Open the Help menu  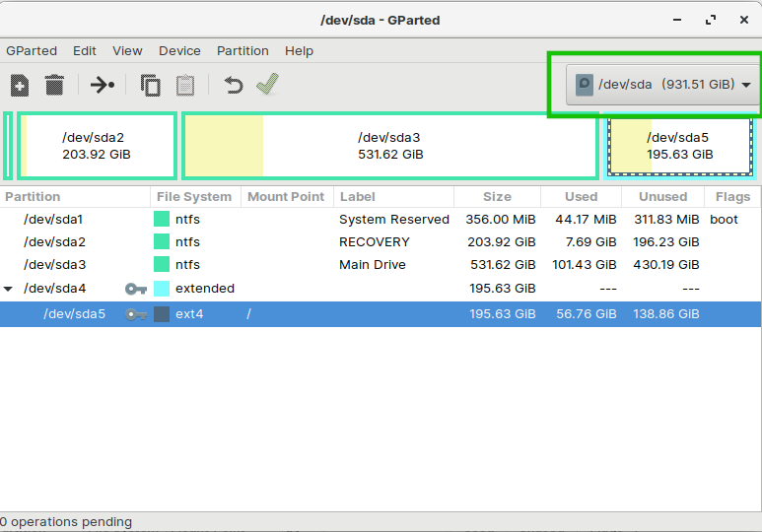coord(299,51)
